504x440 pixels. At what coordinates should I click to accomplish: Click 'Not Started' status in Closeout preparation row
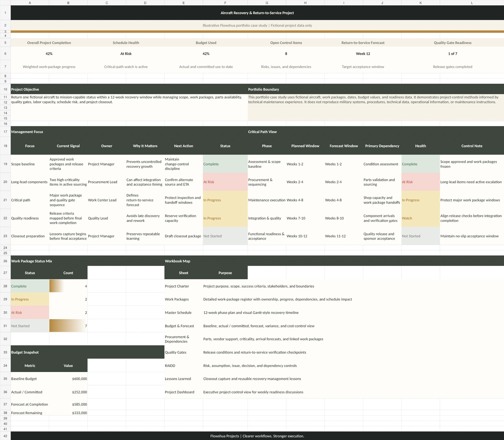click(x=225, y=236)
